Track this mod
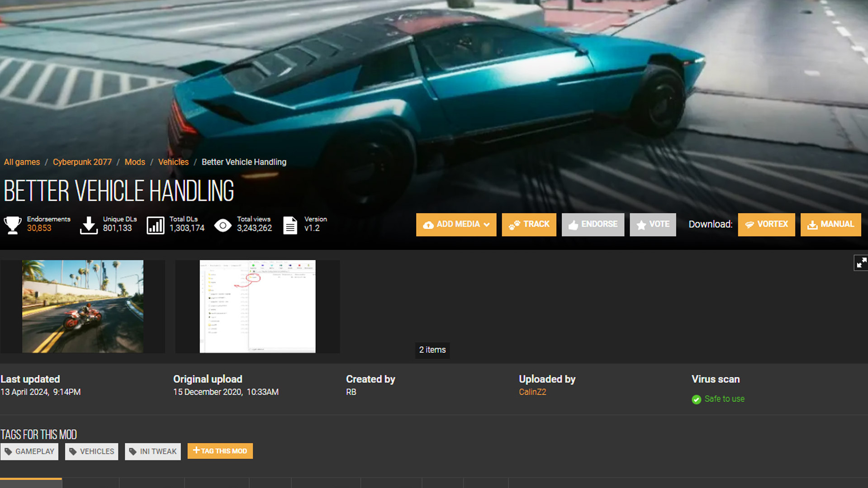The image size is (868, 488). (529, 224)
